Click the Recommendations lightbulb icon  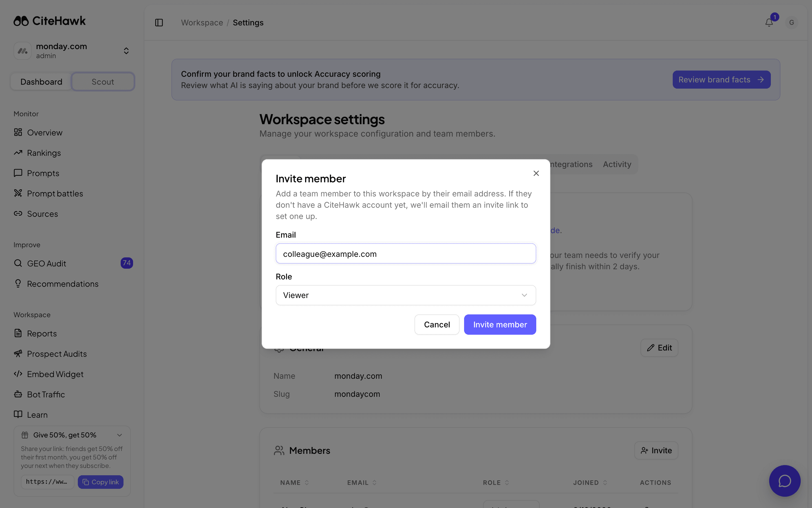click(18, 283)
